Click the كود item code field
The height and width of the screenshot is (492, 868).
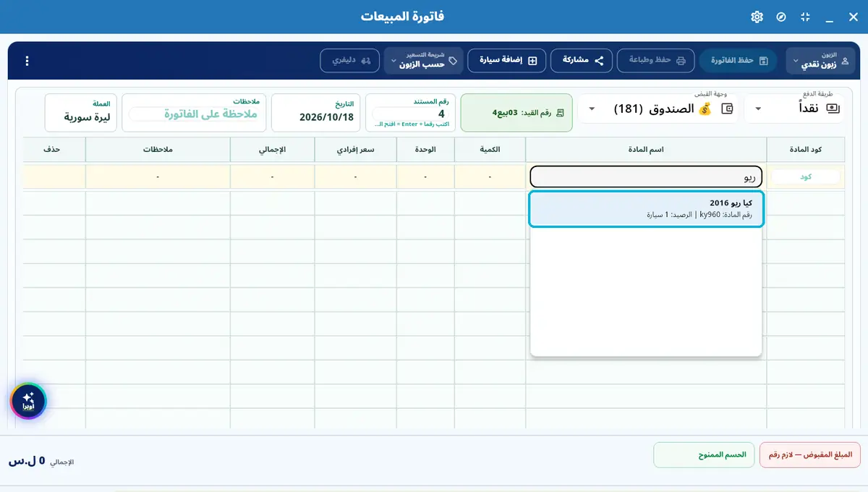(x=806, y=177)
